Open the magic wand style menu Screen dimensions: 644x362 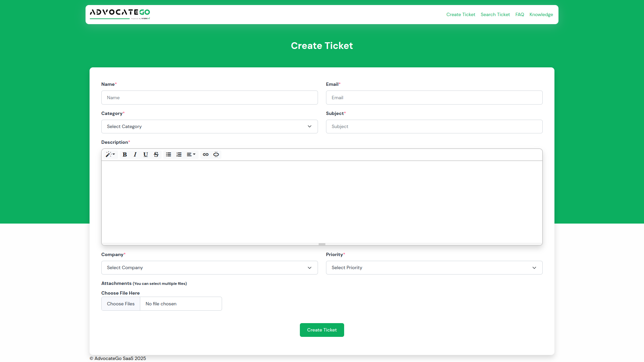click(110, 155)
